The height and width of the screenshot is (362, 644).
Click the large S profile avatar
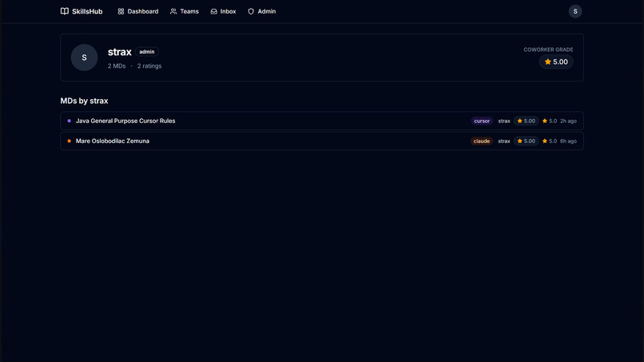84,58
